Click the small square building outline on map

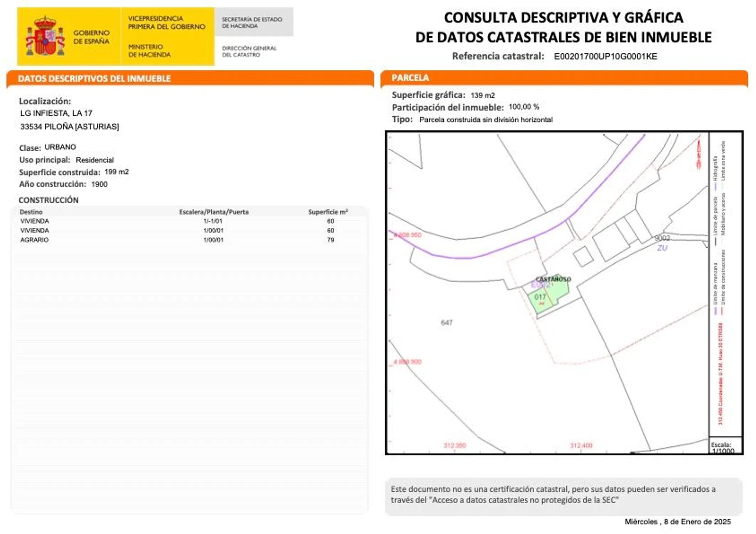pyautogui.click(x=583, y=256)
